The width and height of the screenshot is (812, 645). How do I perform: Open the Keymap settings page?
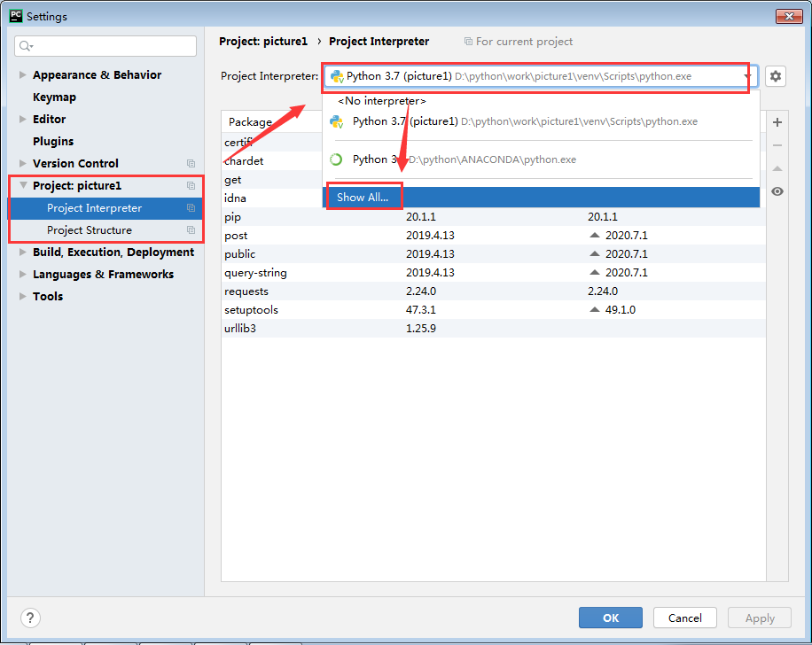click(54, 97)
